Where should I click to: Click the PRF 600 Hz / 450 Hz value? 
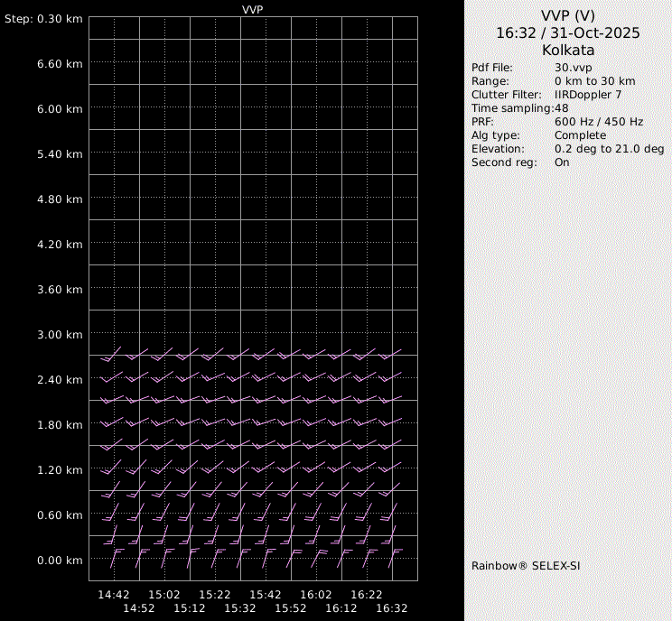click(x=599, y=122)
